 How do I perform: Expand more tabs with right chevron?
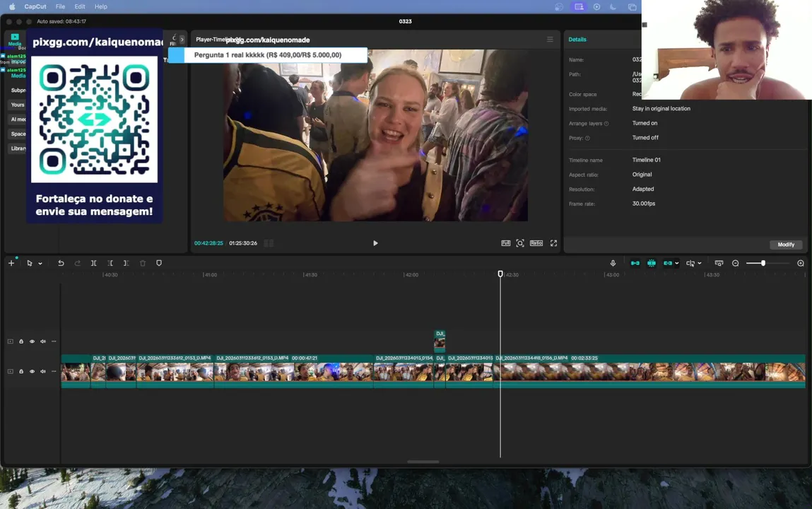(182, 40)
